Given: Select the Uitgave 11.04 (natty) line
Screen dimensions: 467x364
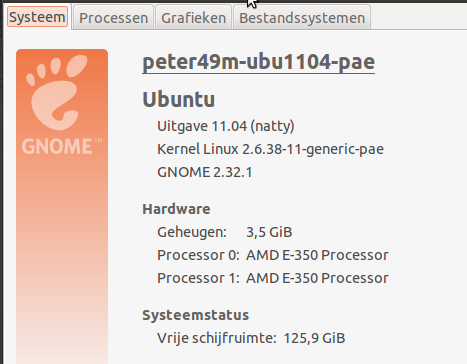Looking at the screenshot, I should coord(226,126).
